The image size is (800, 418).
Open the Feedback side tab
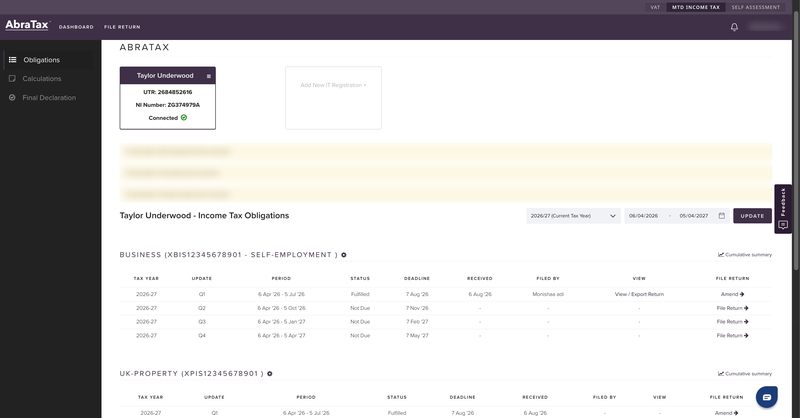pos(783,209)
